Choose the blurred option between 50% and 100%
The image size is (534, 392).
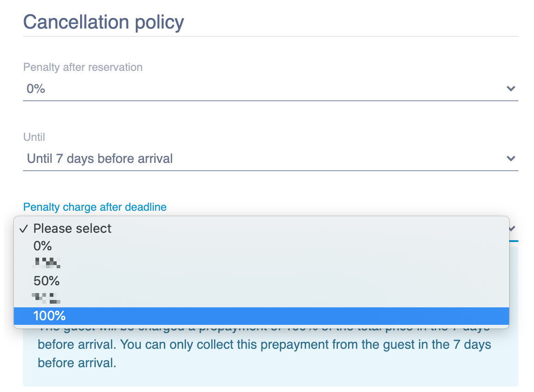(46, 298)
